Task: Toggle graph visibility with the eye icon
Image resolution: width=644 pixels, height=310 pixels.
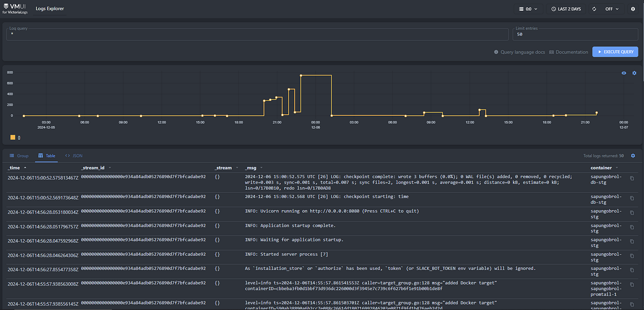Action: coord(623,73)
